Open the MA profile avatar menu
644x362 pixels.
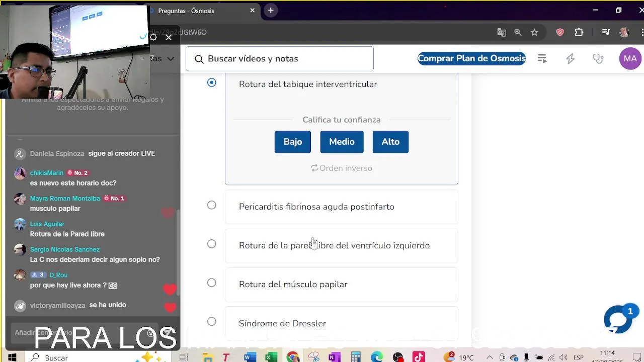(630, 59)
